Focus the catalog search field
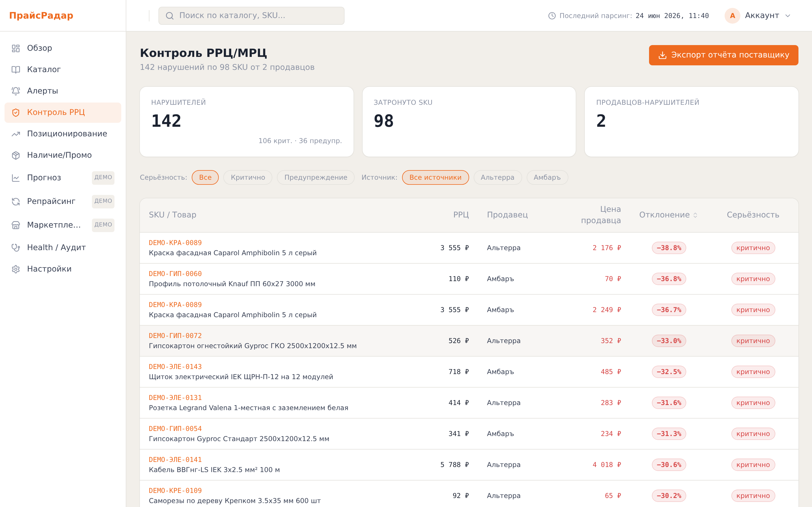 coord(251,16)
